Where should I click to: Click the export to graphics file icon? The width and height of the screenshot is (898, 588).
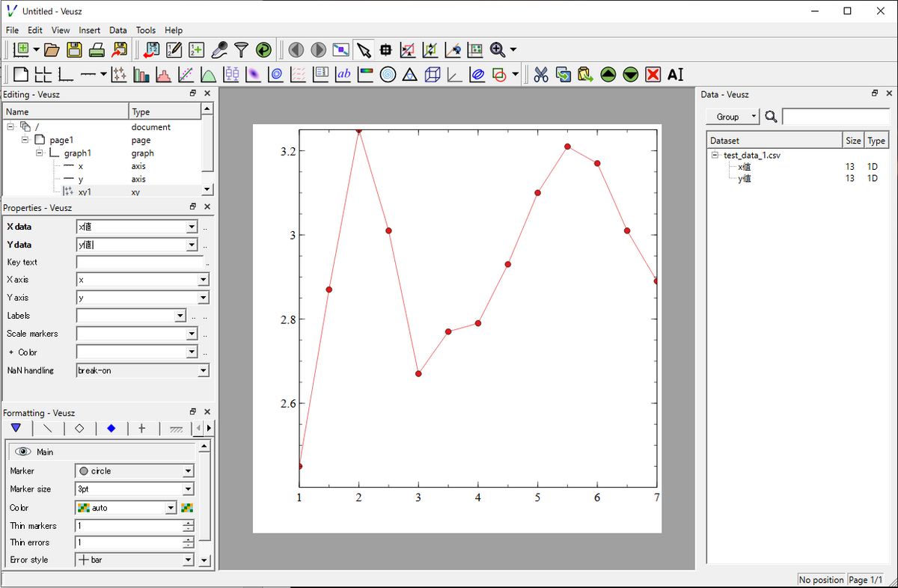click(x=119, y=50)
